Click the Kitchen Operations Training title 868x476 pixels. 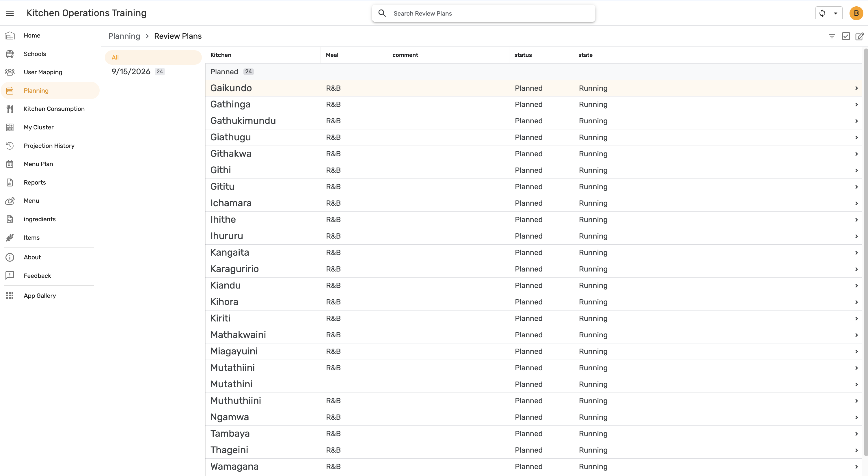click(x=86, y=13)
